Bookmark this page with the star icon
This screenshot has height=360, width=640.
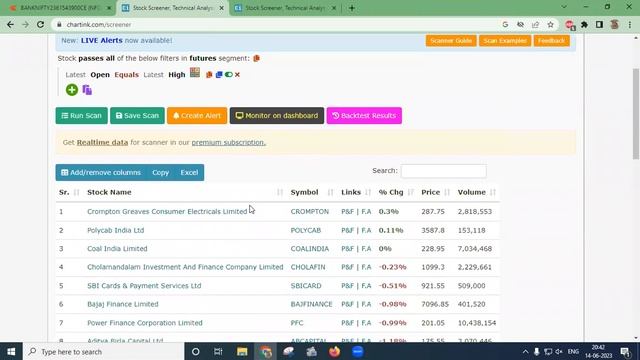551,24
